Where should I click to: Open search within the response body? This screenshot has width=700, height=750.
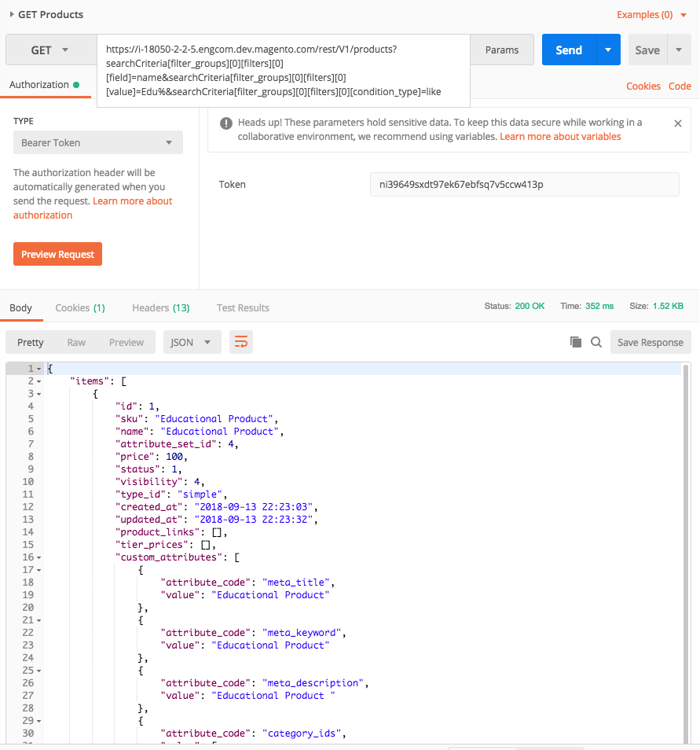[x=597, y=342]
